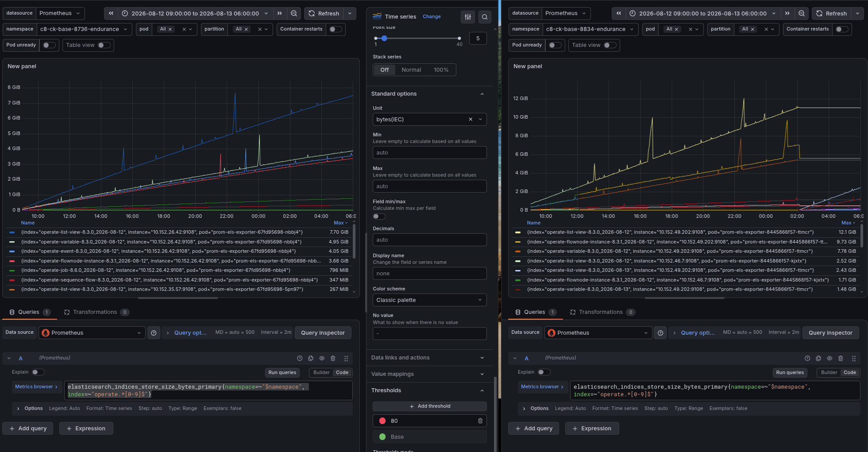868x452 pixels.
Task: Open data source help in right window
Action: pyautogui.click(x=660, y=333)
